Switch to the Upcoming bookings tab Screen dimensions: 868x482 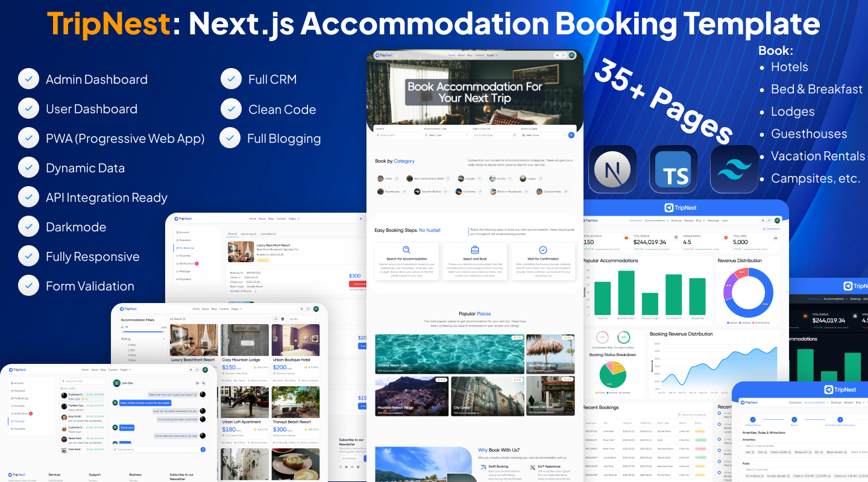tap(248, 234)
